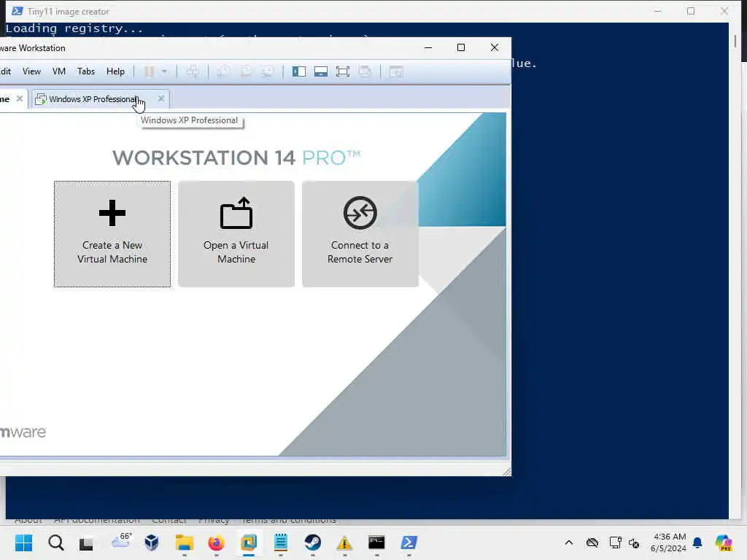
Task: Open the clock showing 4:36 AM
Action: (x=669, y=542)
